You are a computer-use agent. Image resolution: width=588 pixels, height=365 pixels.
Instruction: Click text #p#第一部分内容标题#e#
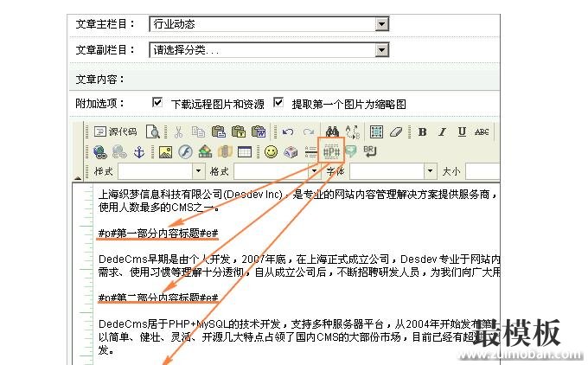click(158, 234)
